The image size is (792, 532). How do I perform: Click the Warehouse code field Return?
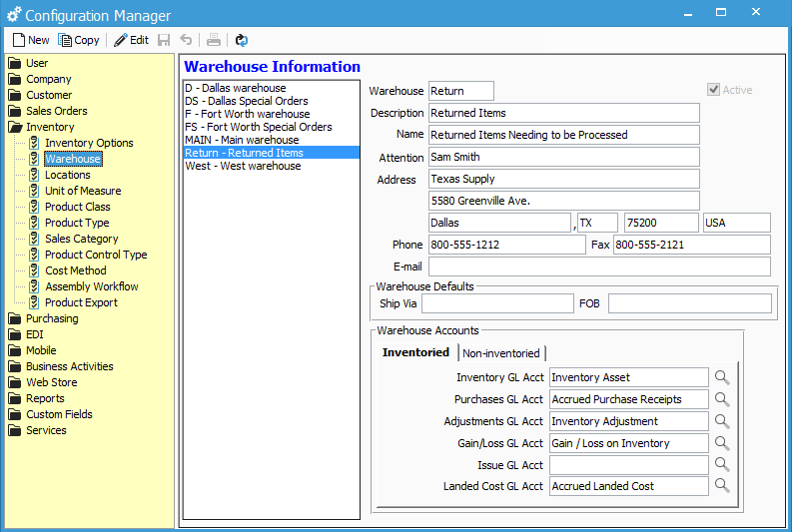[461, 91]
